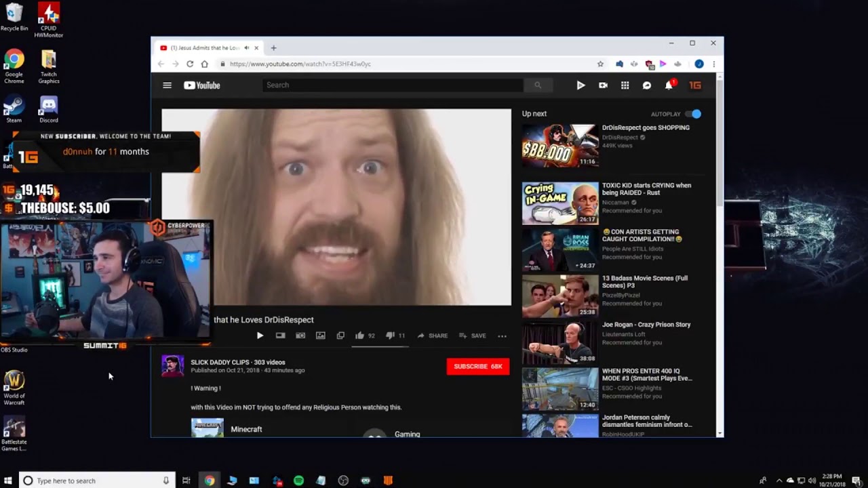Go to Chrome home page button

pyautogui.click(x=204, y=64)
